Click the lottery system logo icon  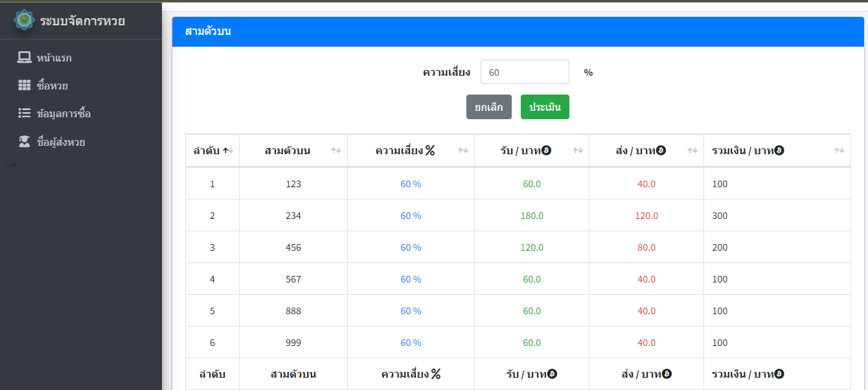coord(25,20)
